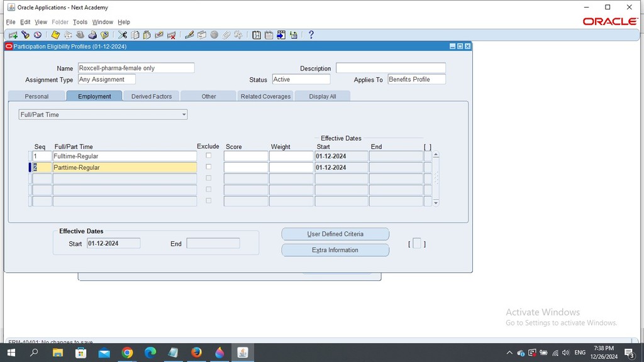Image resolution: width=644 pixels, height=362 pixels.
Task: Click the Name field Roxcell-pharma-female only
Action: (x=136, y=68)
